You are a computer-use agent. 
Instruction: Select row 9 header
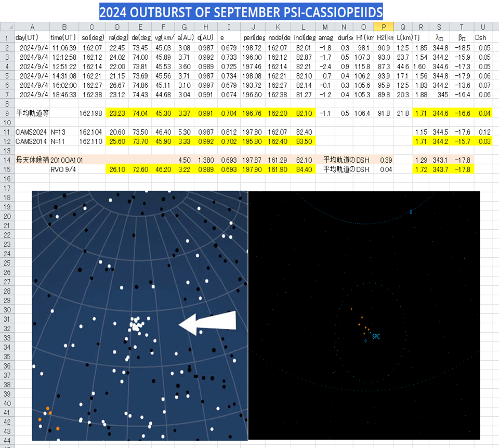point(7,113)
